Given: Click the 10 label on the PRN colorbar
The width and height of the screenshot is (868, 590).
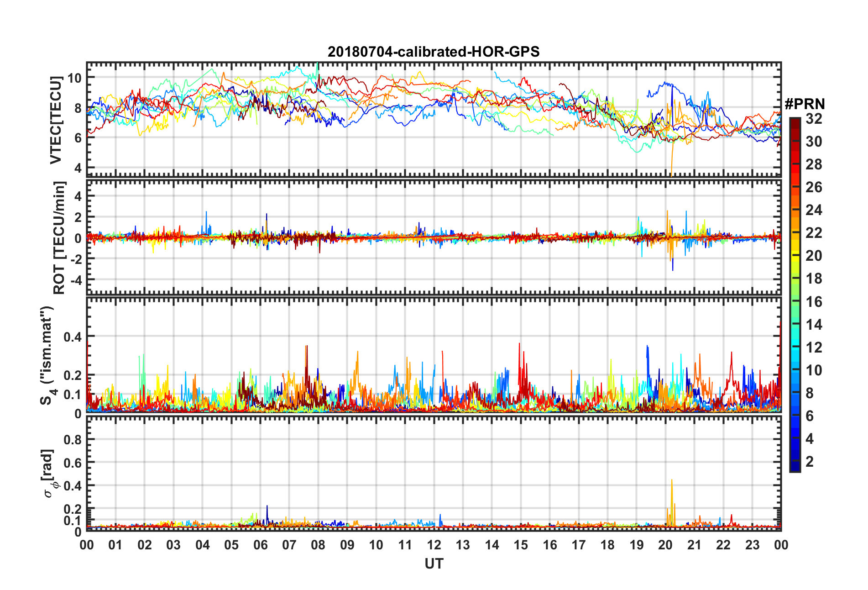Looking at the screenshot, I should pyautogui.click(x=814, y=370).
